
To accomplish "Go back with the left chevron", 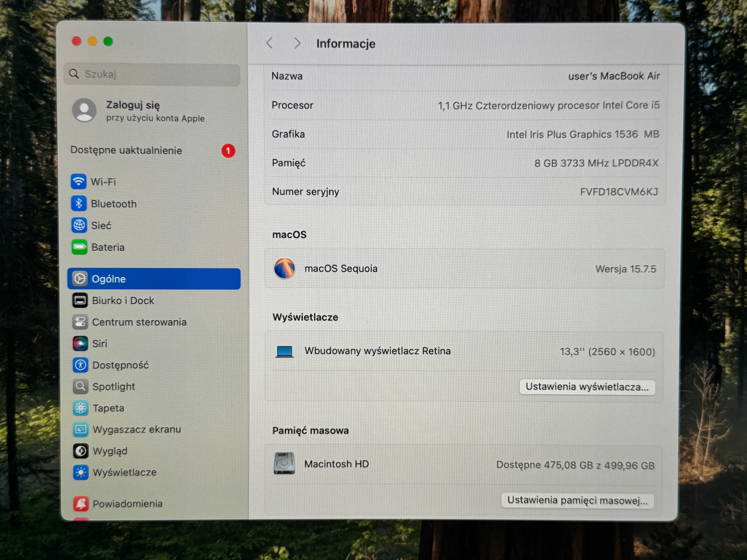I will (x=270, y=43).
